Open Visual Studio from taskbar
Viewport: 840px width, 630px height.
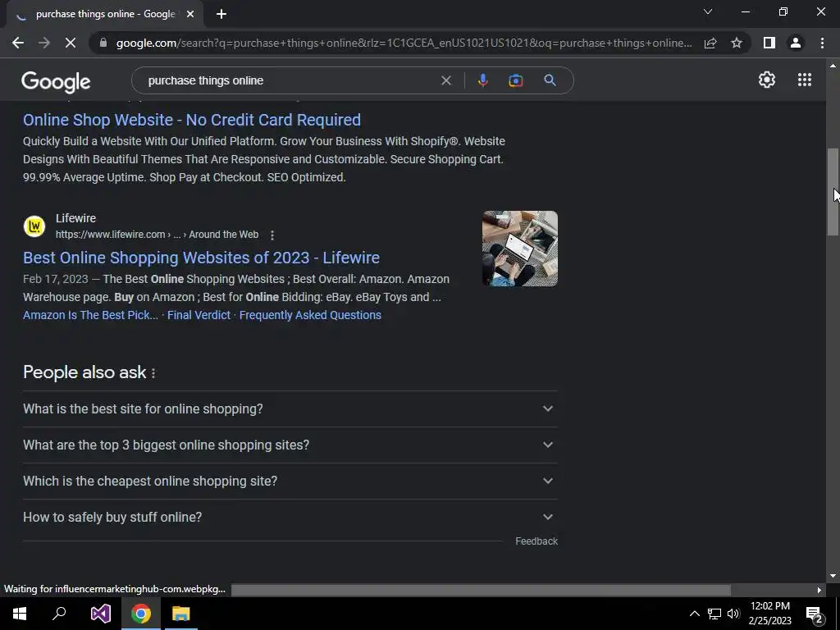point(100,614)
